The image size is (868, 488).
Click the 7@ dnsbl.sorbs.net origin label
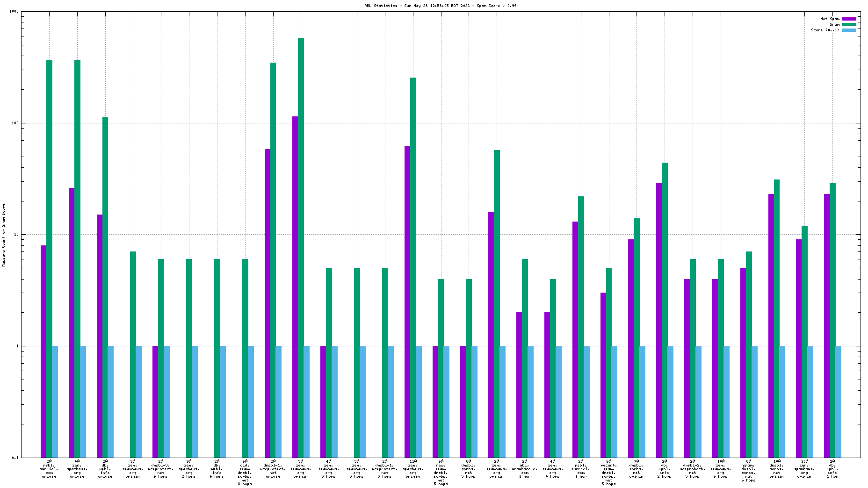637,469
